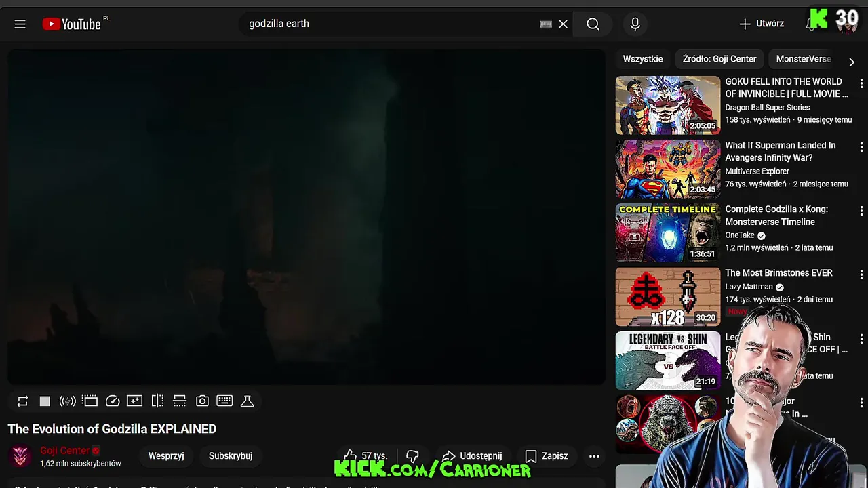Screen dimensions: 868x488
Task: Open options menu for Goku Invincible video
Action: pyautogui.click(x=861, y=83)
